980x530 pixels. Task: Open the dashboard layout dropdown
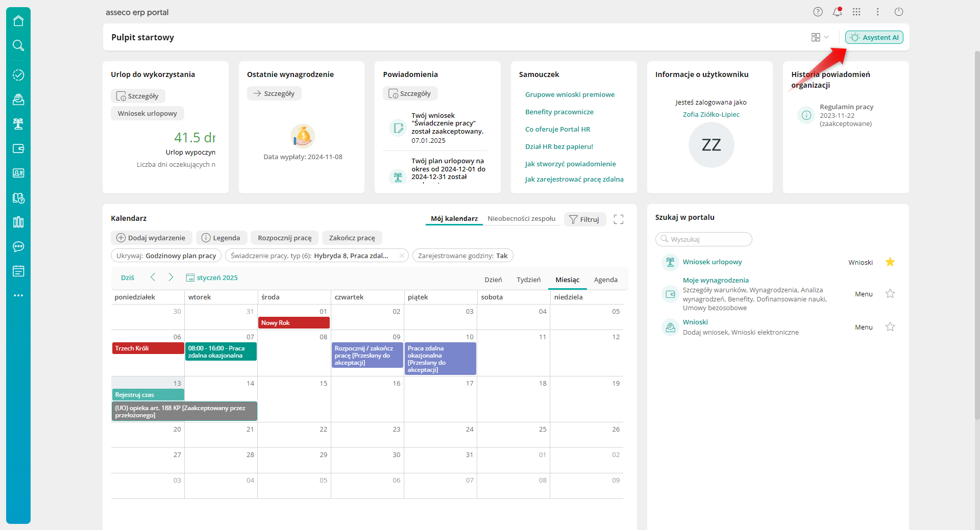point(820,37)
